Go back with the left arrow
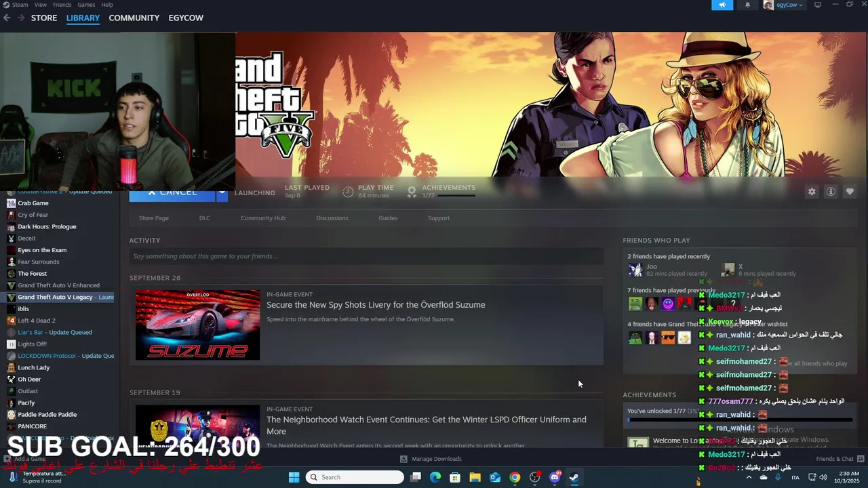The image size is (868, 488). coord(7,18)
